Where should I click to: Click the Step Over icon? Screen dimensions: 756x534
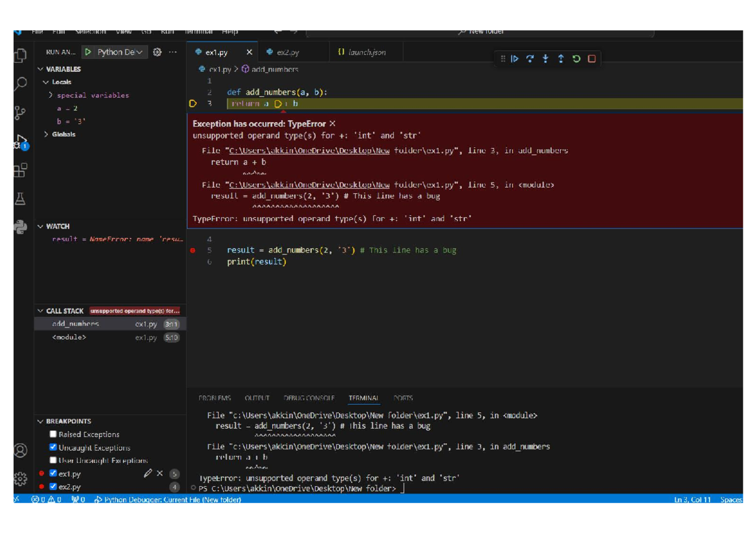pos(530,59)
